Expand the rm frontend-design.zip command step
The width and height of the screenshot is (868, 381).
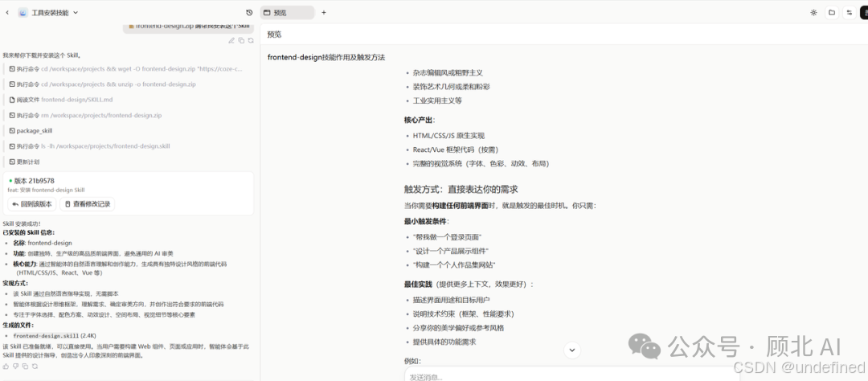click(x=85, y=115)
